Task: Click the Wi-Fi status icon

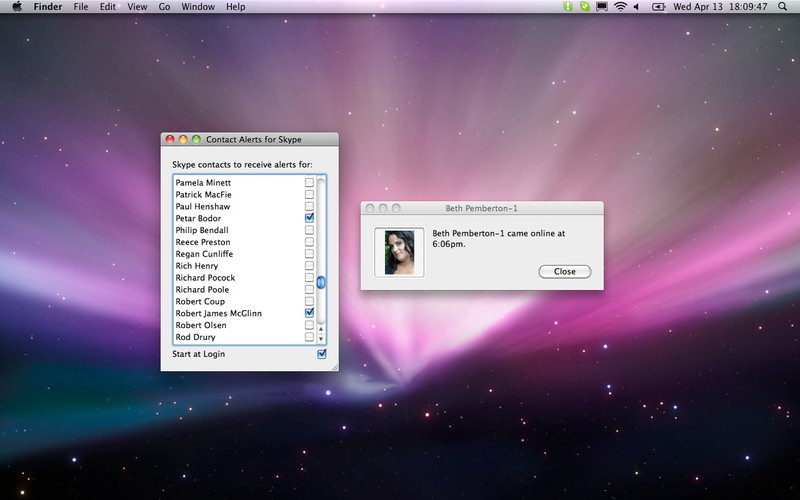Action: tap(620, 7)
